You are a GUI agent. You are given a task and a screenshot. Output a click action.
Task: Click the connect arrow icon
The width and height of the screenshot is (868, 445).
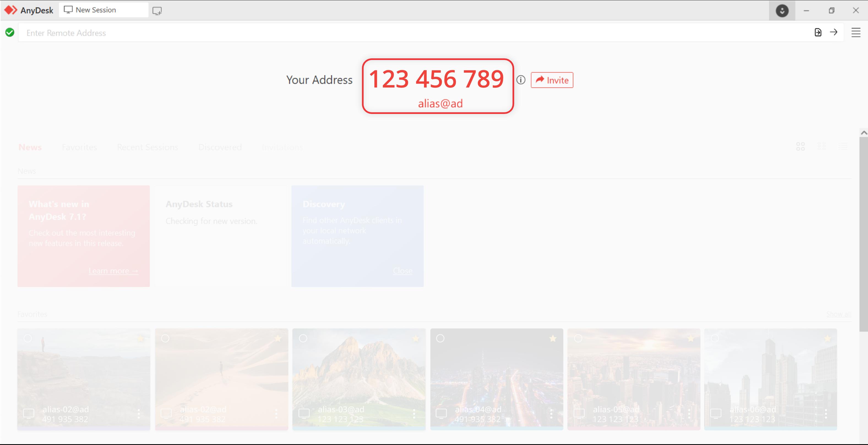[834, 32]
